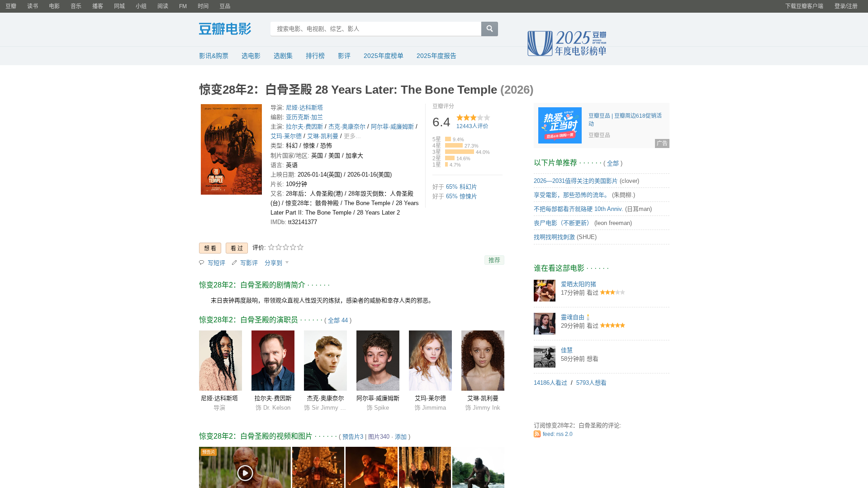Click the write-review pencil icon
The width and height of the screenshot is (868, 488).
click(234, 263)
